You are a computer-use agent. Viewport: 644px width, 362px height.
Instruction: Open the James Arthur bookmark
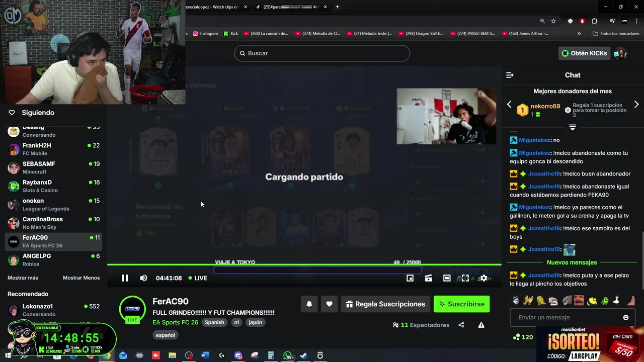[522, 34]
